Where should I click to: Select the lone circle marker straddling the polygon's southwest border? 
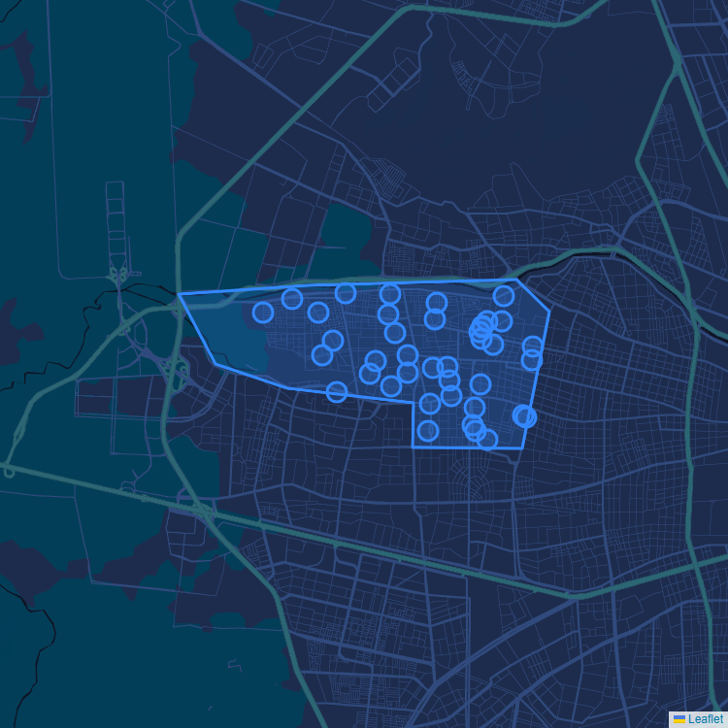(337, 392)
